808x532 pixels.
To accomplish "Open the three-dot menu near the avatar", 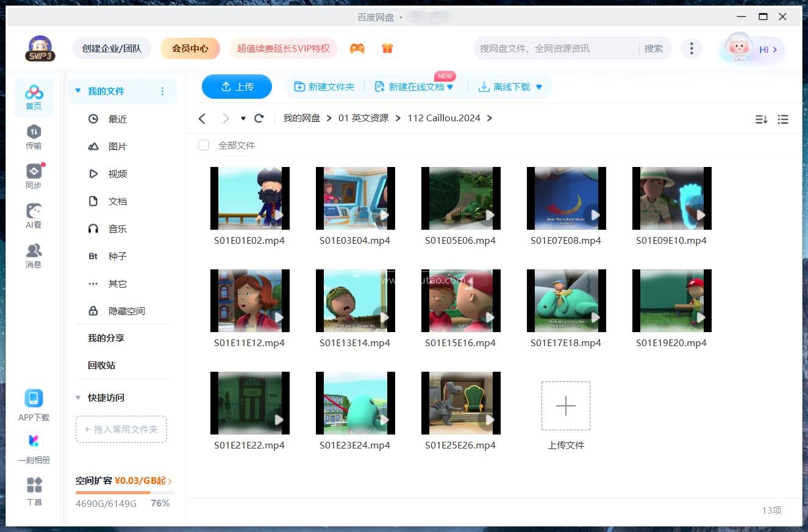I will click(x=692, y=48).
